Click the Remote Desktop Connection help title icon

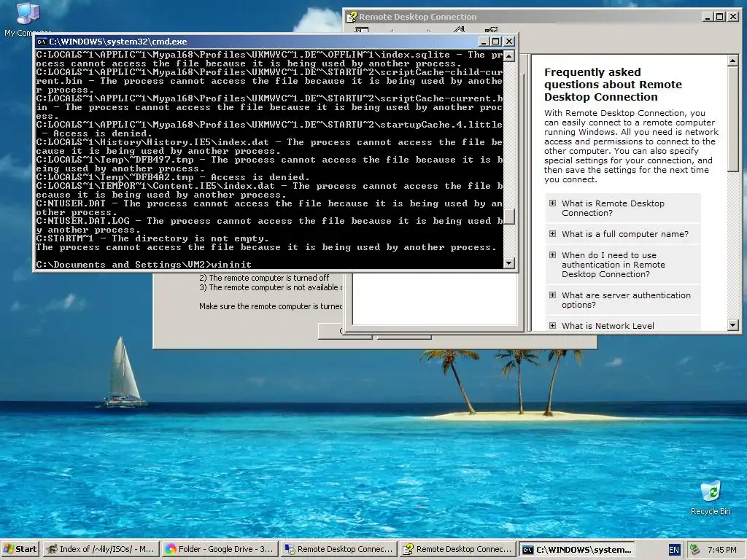coord(352,17)
